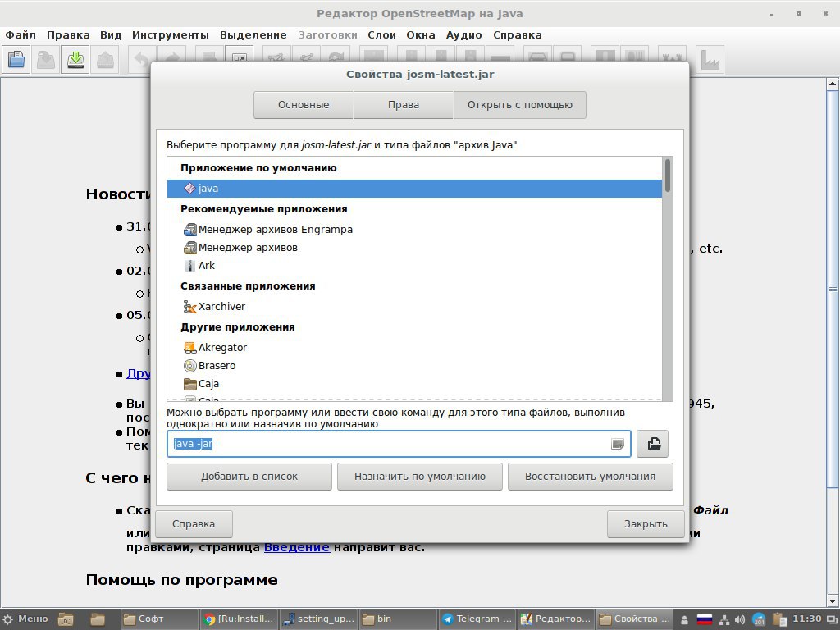Select the Открыть с помощью tab
The height and width of the screenshot is (630, 840).
click(519, 105)
